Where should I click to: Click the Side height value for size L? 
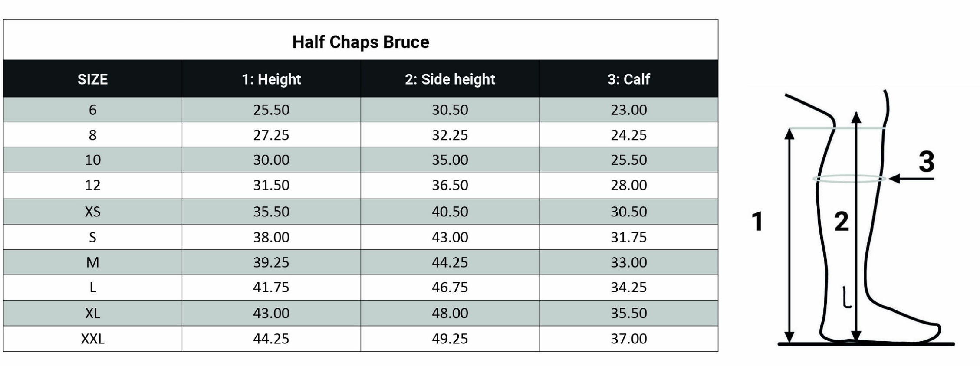coord(450,288)
